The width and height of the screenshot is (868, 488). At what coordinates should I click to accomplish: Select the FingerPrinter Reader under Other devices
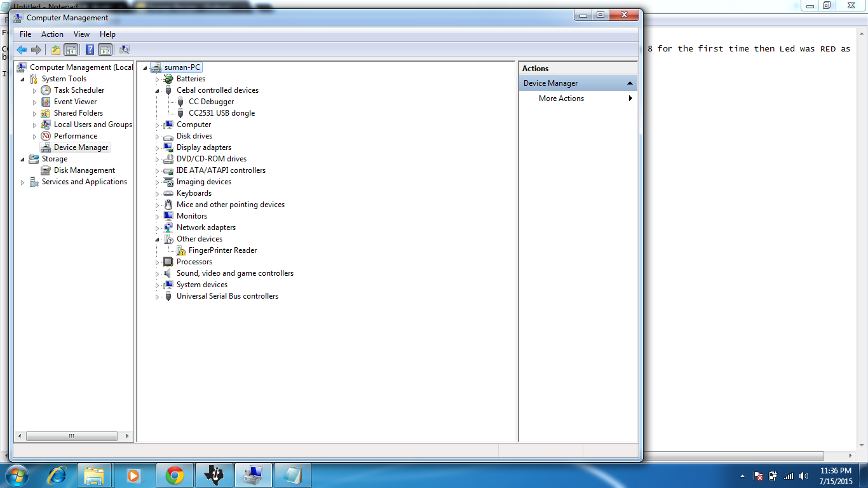point(222,250)
